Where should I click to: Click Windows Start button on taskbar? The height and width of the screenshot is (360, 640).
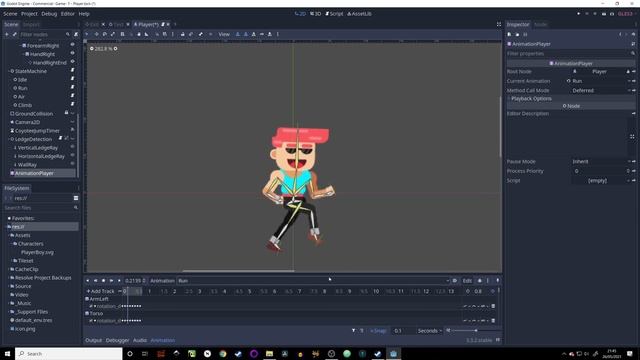7,353
